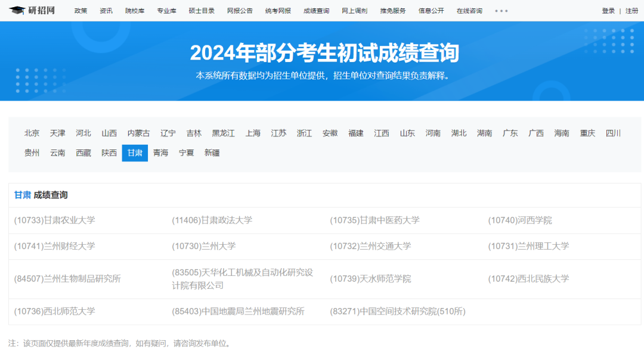The image size is (644, 358).
Task: Select the 河北 province tab
Action: pyautogui.click(x=83, y=133)
